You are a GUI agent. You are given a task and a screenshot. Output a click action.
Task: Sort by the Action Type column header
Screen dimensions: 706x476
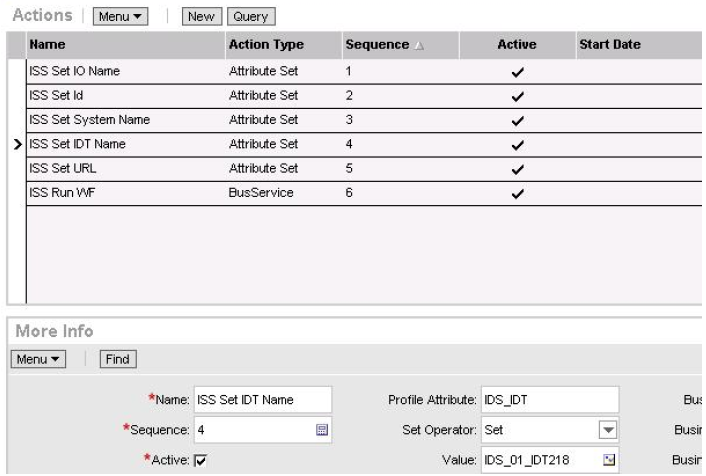(263, 46)
